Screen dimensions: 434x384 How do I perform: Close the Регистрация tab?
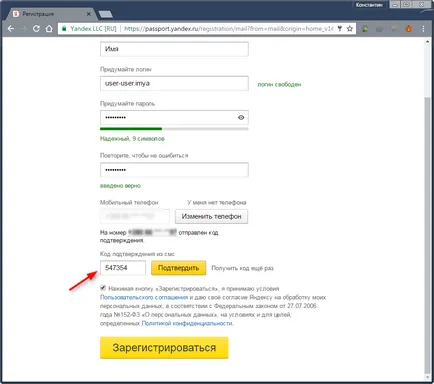pyautogui.click(x=89, y=14)
